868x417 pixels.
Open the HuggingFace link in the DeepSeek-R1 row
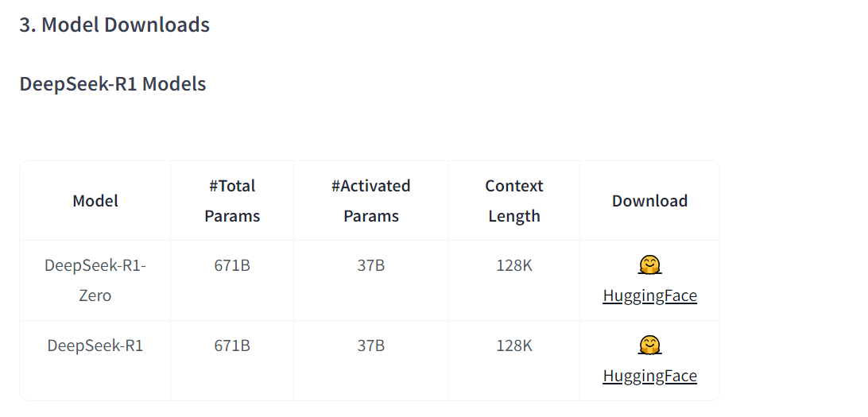pos(649,376)
